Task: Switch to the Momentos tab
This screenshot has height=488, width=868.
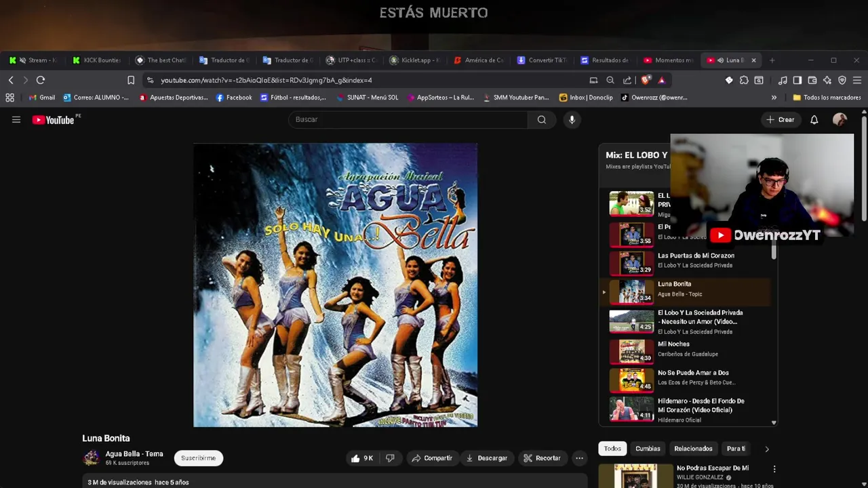Action: (669, 60)
